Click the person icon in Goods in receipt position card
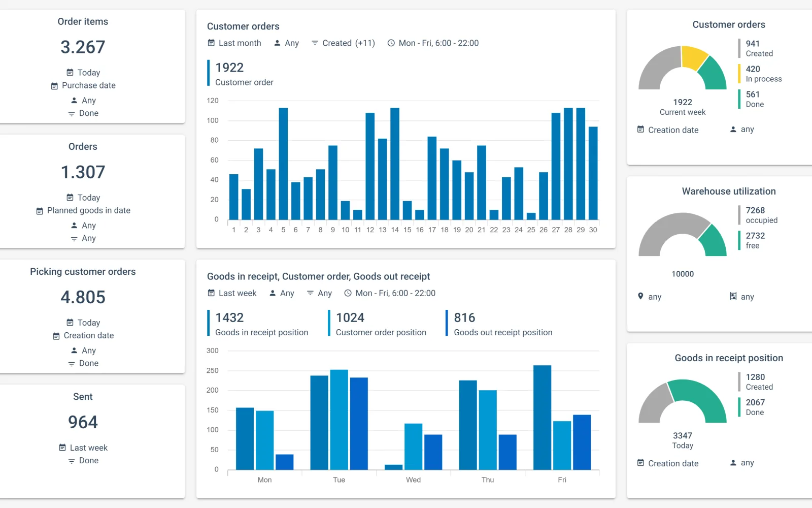Screen dimensions: 812x508 pyautogui.click(x=733, y=463)
